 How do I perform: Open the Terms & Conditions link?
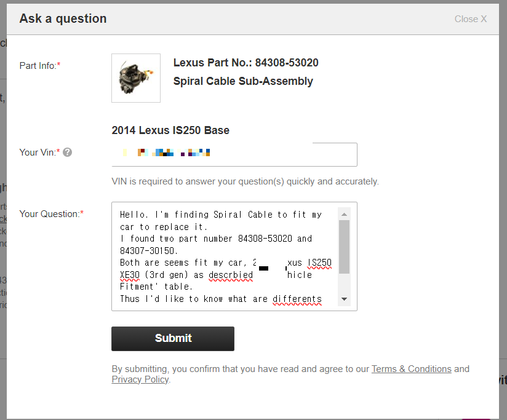(411, 369)
